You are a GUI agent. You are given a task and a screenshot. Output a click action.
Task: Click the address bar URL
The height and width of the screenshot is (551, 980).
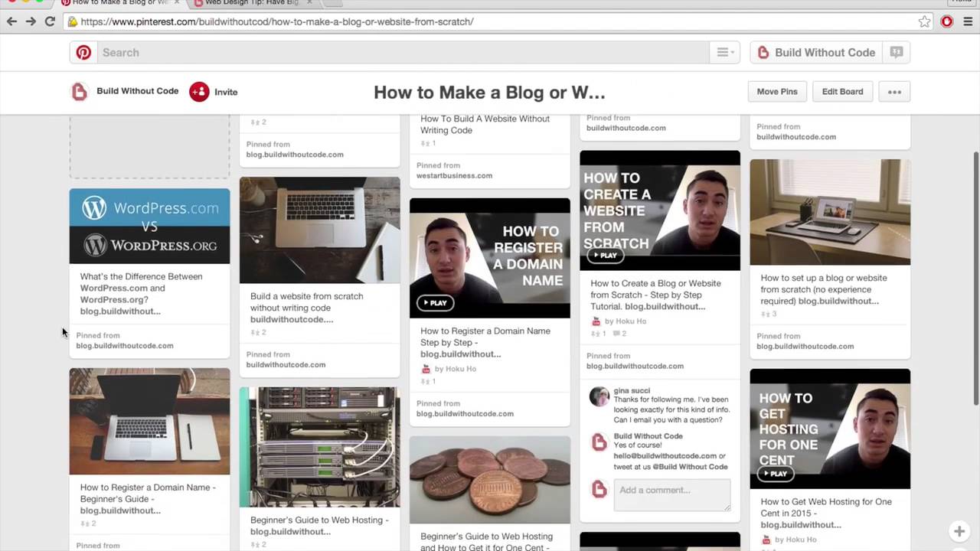[x=277, y=21]
